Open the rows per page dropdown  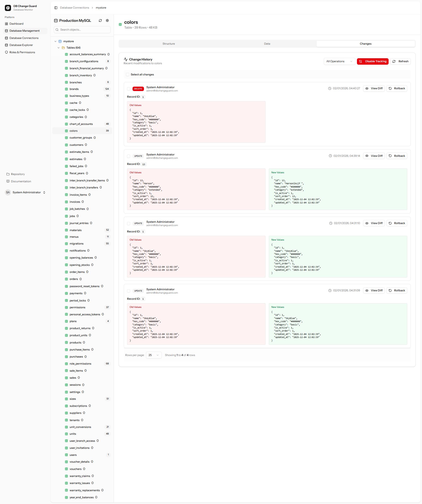pos(154,355)
